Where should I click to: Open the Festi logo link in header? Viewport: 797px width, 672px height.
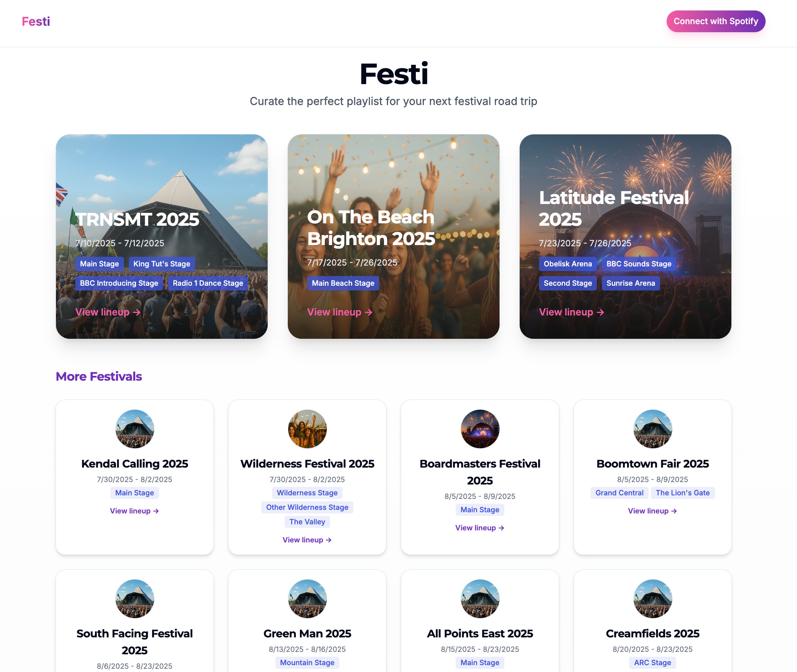(36, 21)
